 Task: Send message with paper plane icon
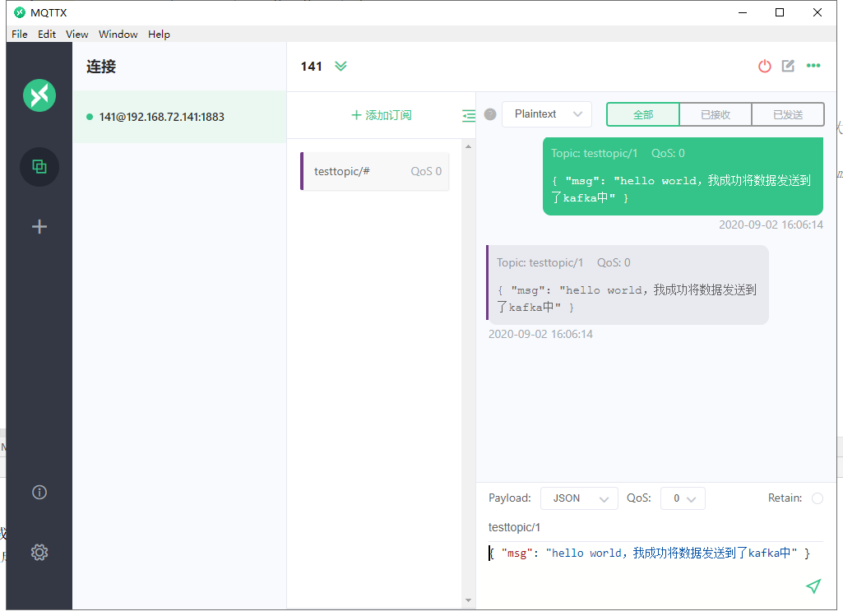[814, 586]
